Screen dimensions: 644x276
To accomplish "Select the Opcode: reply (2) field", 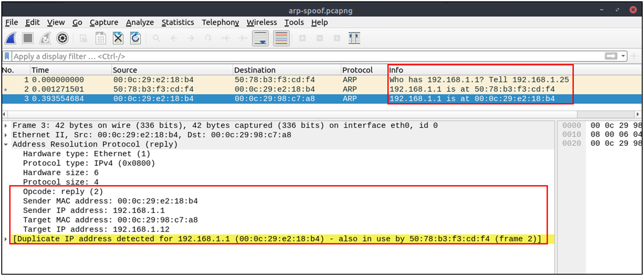I will click(63, 192).
